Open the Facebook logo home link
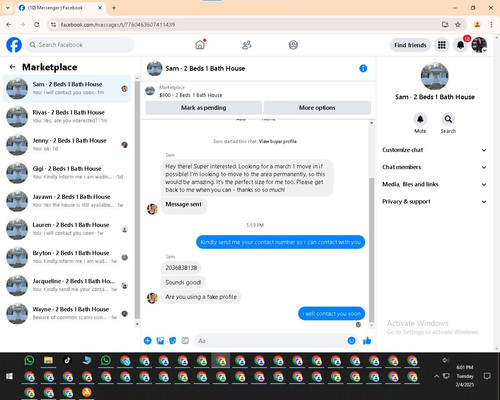Image resolution: width=500 pixels, height=400 pixels. (x=14, y=45)
